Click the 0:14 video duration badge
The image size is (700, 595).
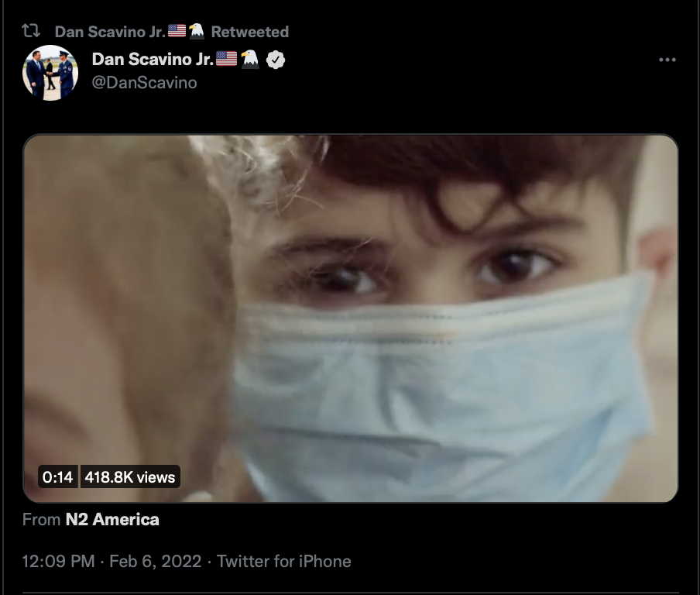click(x=57, y=476)
